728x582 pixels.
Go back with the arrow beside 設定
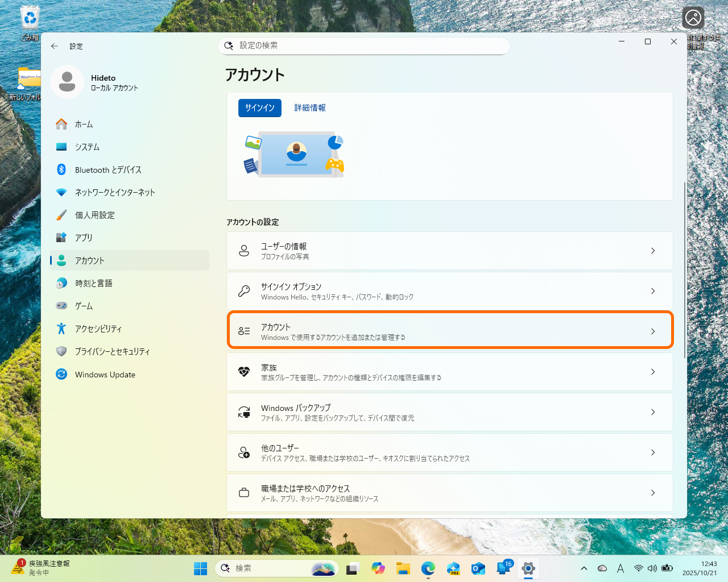pos(55,46)
